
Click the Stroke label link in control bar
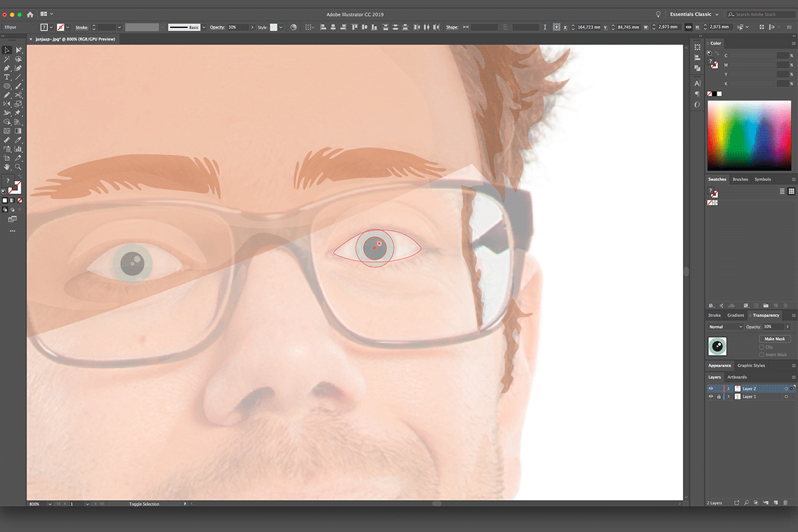[x=81, y=27]
